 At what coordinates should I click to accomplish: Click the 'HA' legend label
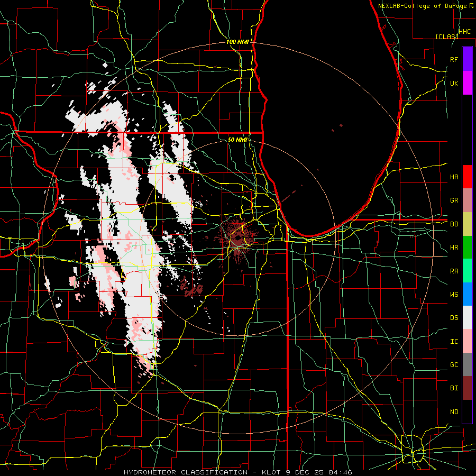click(454, 177)
